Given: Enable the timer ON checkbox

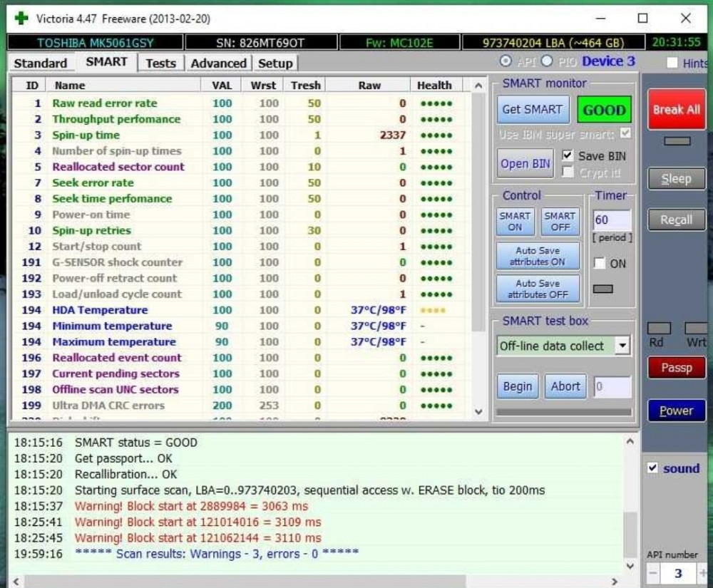Looking at the screenshot, I should pos(600,263).
